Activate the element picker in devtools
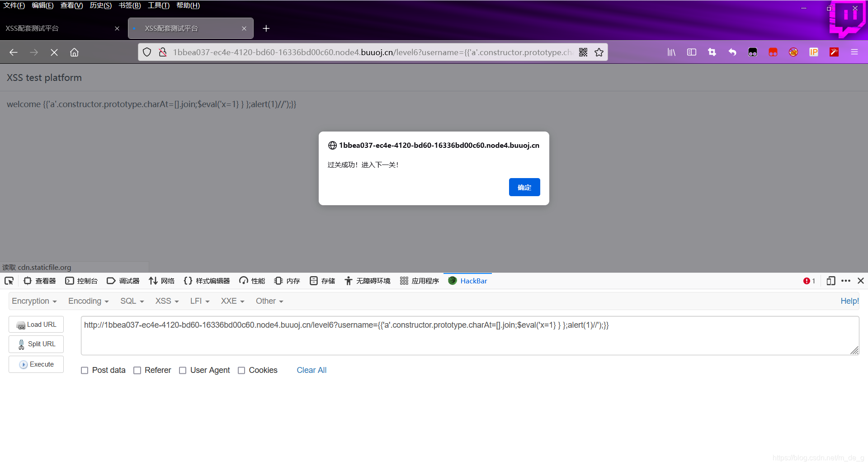The width and height of the screenshot is (868, 466). [x=9, y=281]
